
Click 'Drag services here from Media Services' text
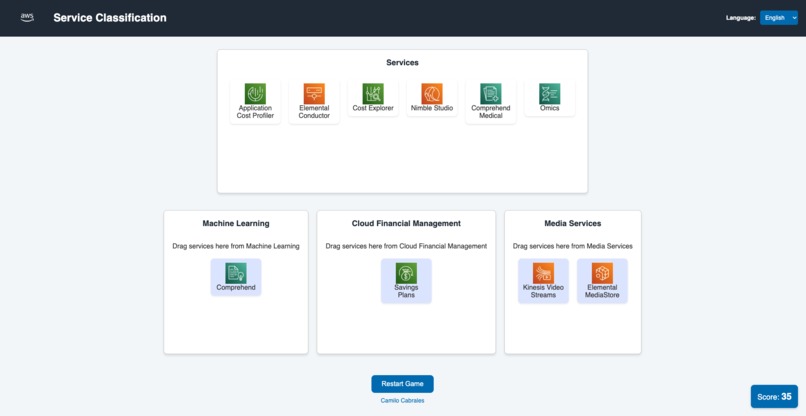[573, 246]
